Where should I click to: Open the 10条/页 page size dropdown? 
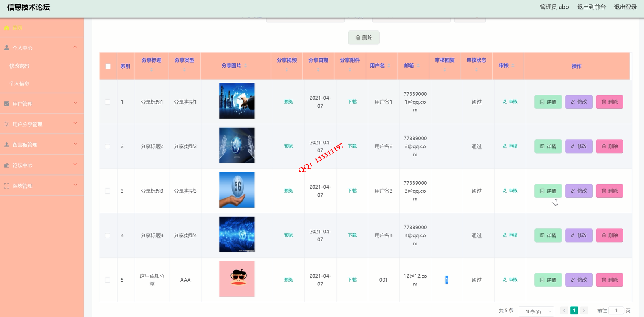pos(536,311)
